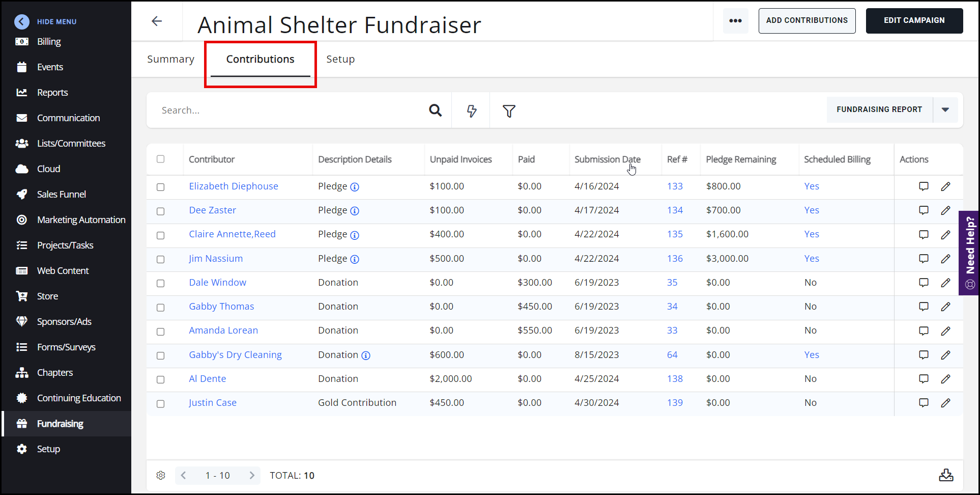Open table settings gear icon
The image size is (980, 495).
161,475
